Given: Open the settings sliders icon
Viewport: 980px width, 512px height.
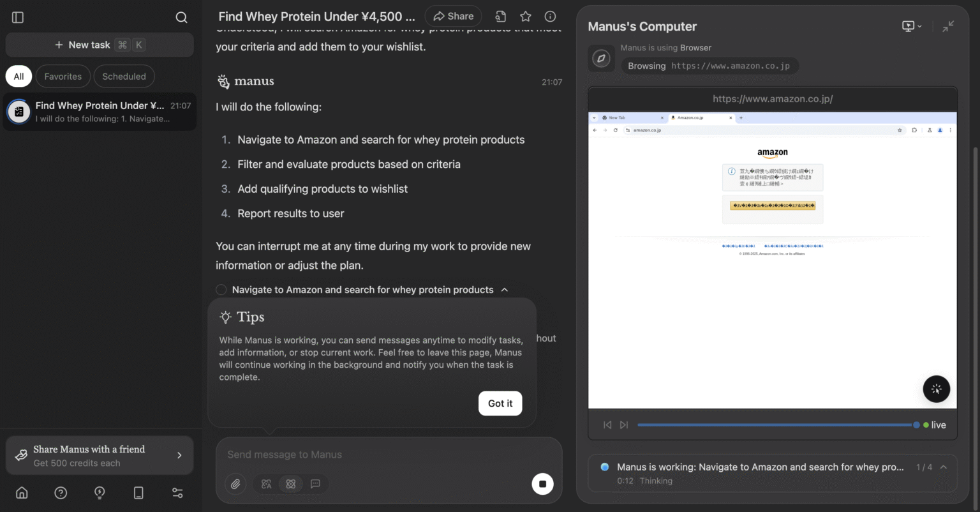Looking at the screenshot, I should coord(177,493).
